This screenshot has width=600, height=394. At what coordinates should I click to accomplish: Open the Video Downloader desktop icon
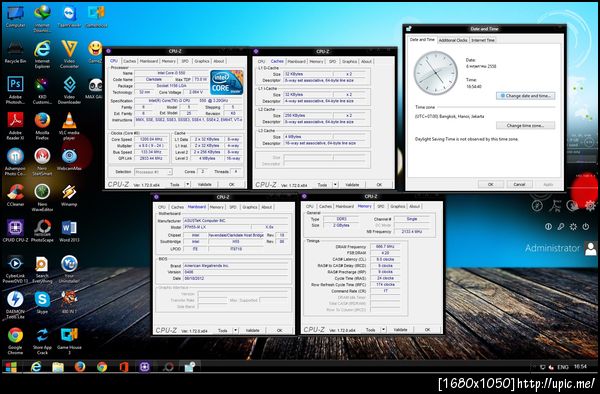[x=69, y=90]
